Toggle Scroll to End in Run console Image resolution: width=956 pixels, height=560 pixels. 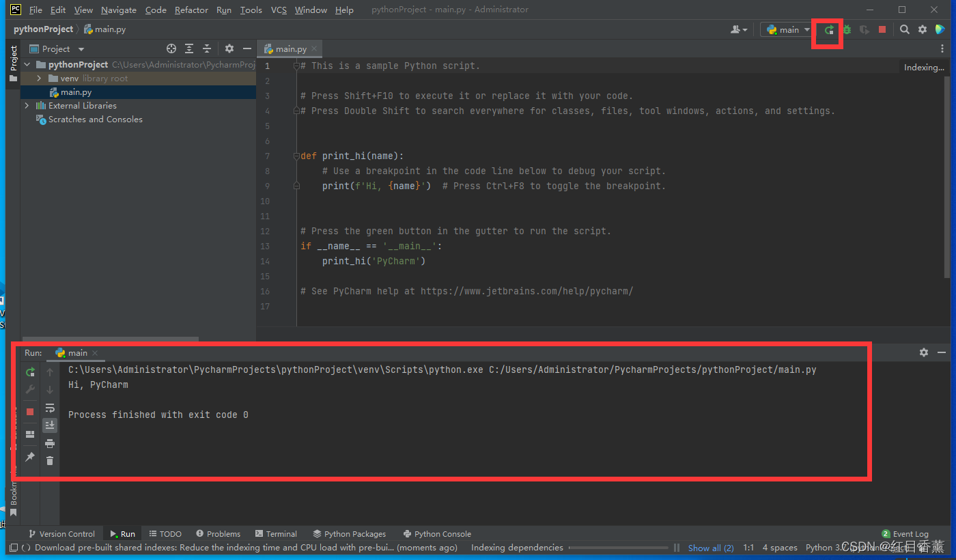[x=50, y=425]
